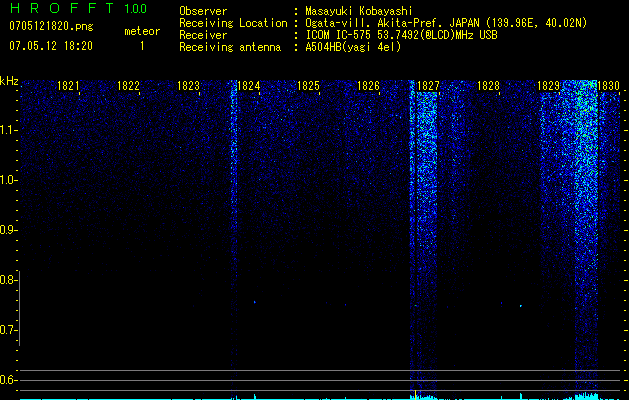Click time marker 1827
Image resolution: width=629 pixels, height=400 pixels.
pos(428,86)
